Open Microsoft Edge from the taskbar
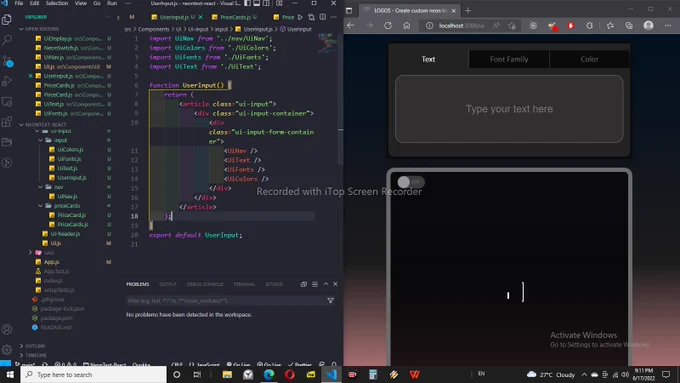The width and height of the screenshot is (680, 383). (x=269, y=374)
